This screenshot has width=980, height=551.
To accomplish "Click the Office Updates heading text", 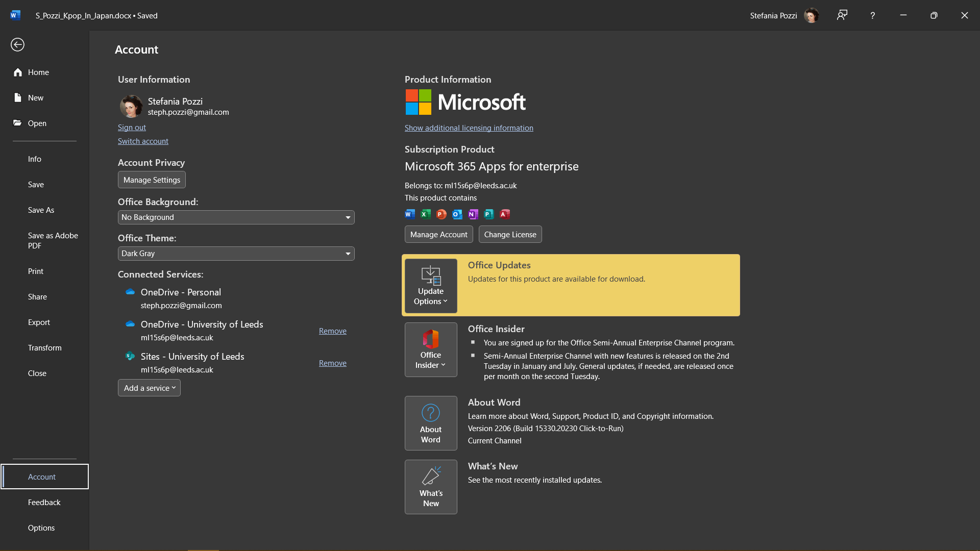I will pos(499,265).
